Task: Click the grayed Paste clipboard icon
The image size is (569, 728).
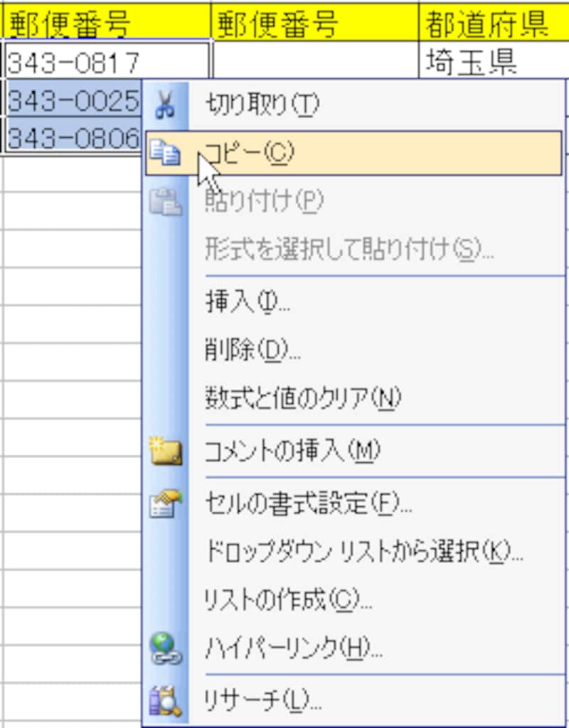Action: pyautogui.click(x=164, y=201)
